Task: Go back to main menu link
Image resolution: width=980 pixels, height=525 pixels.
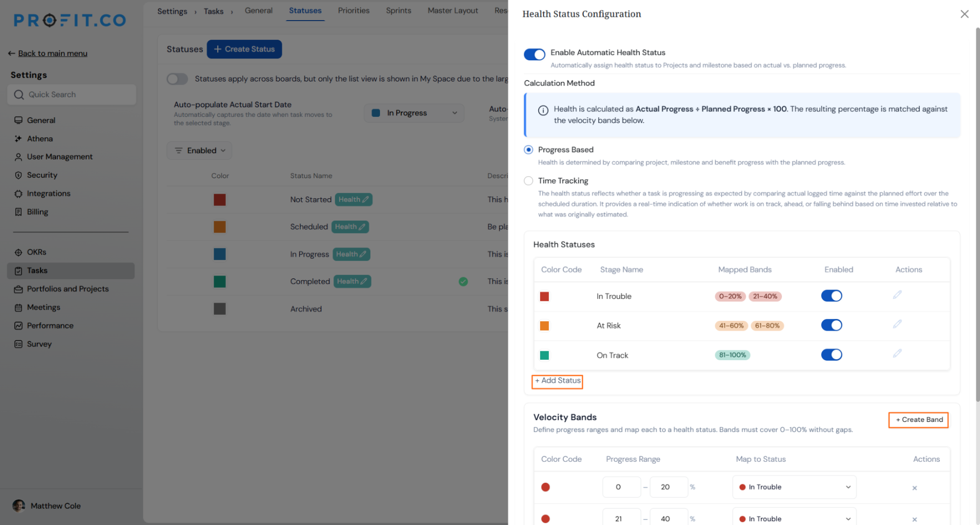Action: click(52, 53)
